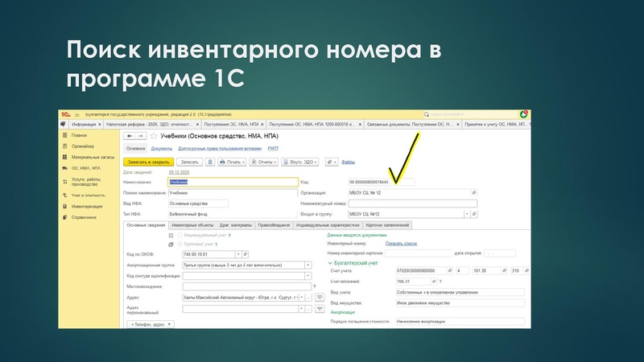This screenshot has width=644, height=362.
Task: Click help question mark beside Местонахождение
Action: click(x=315, y=286)
